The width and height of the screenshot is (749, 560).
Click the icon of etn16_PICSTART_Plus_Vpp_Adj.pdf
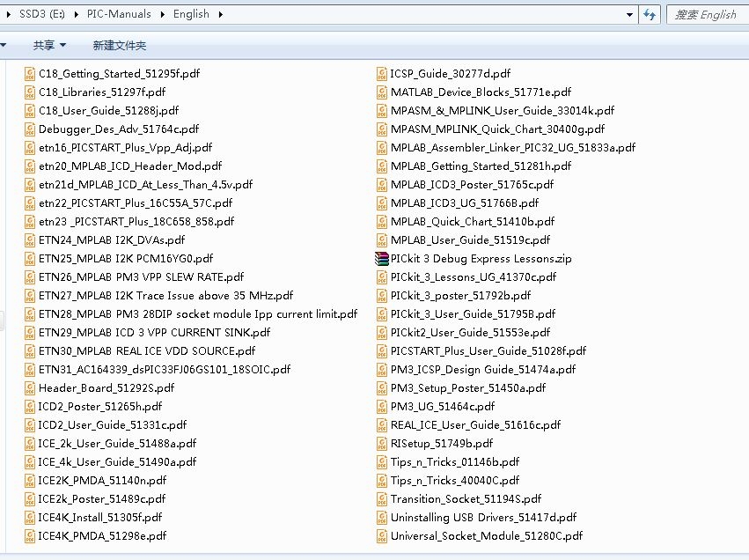pos(30,148)
